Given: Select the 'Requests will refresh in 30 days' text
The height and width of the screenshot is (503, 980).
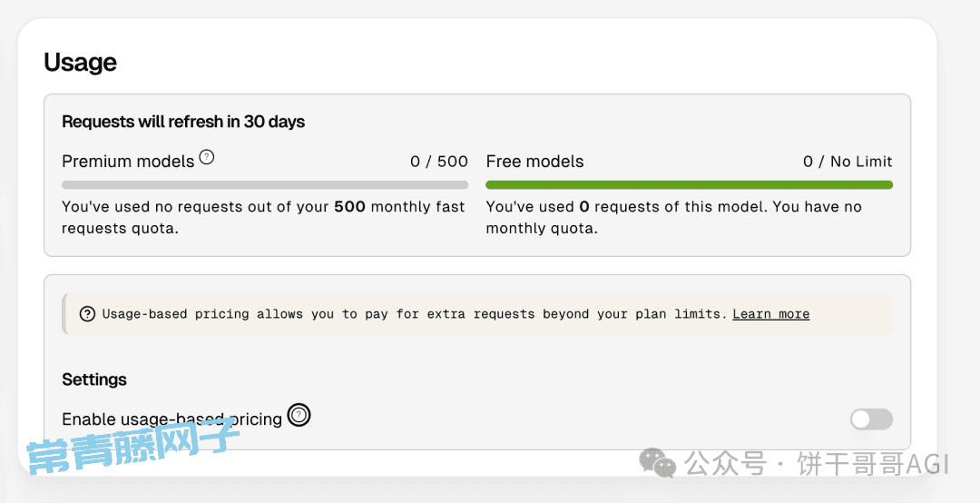Looking at the screenshot, I should click(183, 122).
